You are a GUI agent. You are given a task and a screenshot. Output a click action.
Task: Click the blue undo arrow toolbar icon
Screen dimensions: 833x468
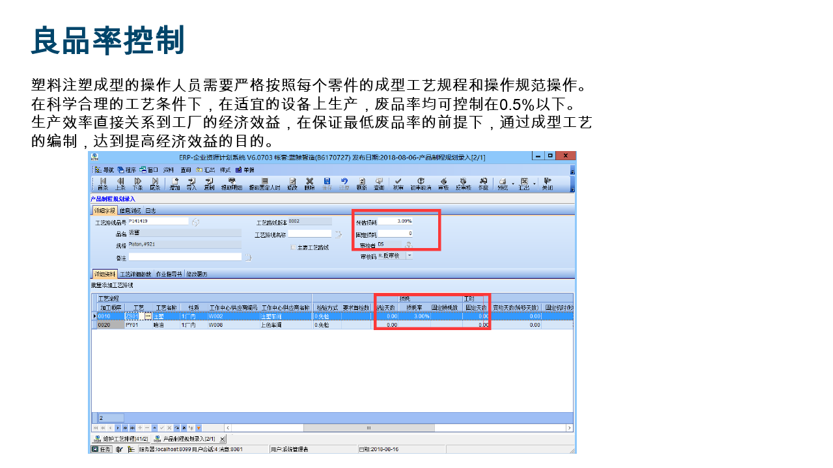tap(344, 184)
